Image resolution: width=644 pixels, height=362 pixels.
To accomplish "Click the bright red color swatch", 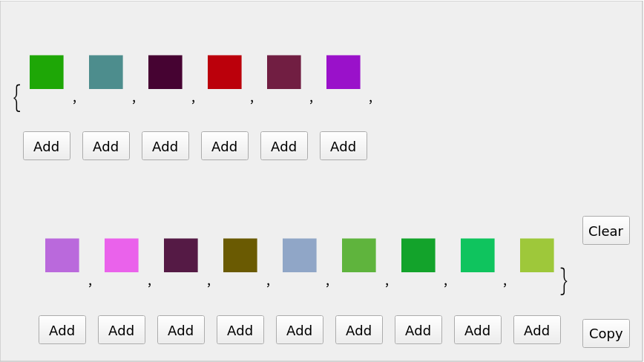I will tap(224, 72).
